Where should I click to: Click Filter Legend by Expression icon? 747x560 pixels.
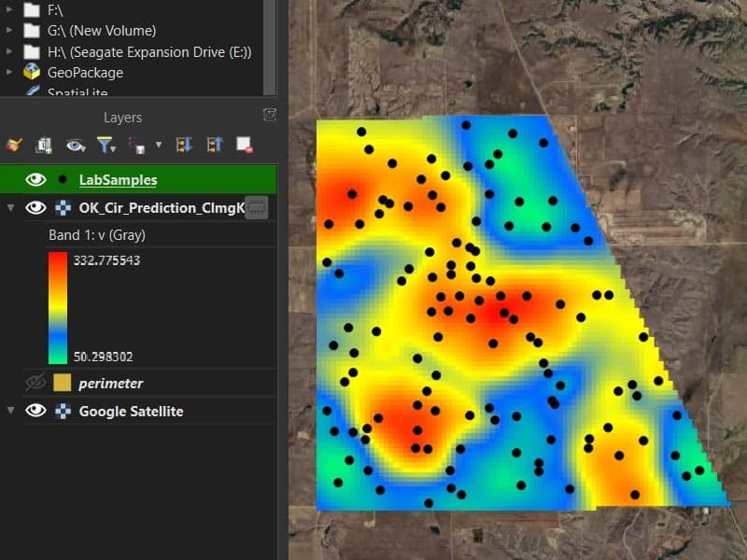pos(137,146)
